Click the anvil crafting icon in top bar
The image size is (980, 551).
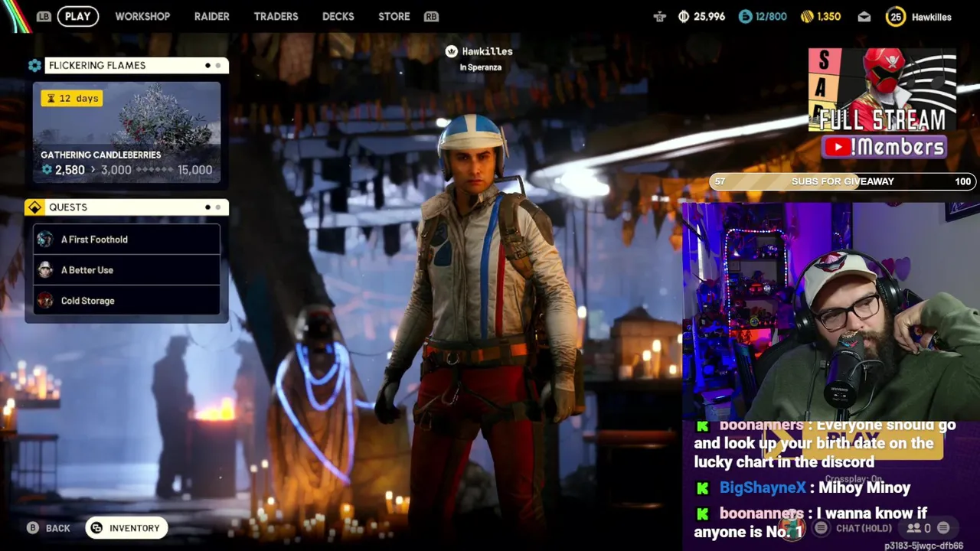[659, 16]
